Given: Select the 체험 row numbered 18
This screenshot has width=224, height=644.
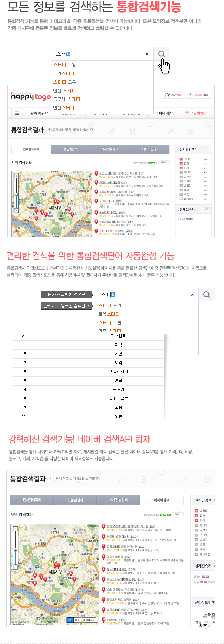Looking at the screenshot, I should pyautogui.click(x=88, y=354).
